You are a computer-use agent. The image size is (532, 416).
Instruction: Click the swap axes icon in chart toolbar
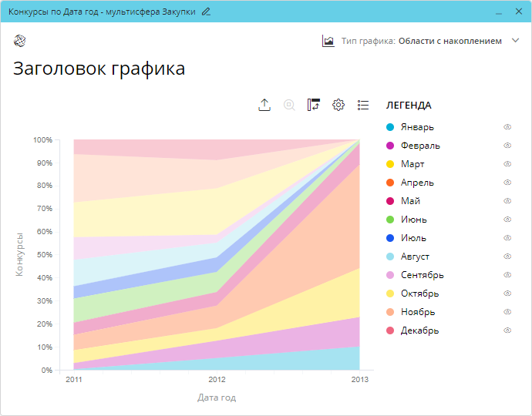(x=314, y=106)
